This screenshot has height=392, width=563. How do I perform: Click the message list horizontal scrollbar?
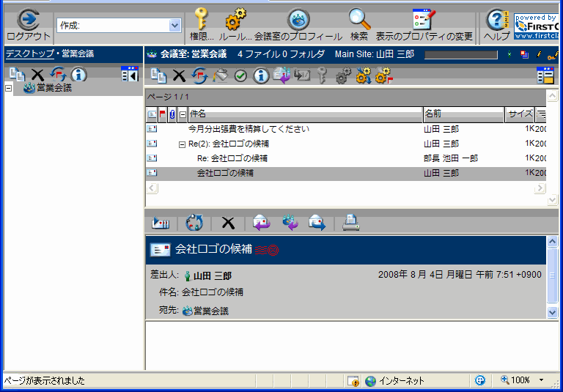pyautogui.click(x=345, y=188)
